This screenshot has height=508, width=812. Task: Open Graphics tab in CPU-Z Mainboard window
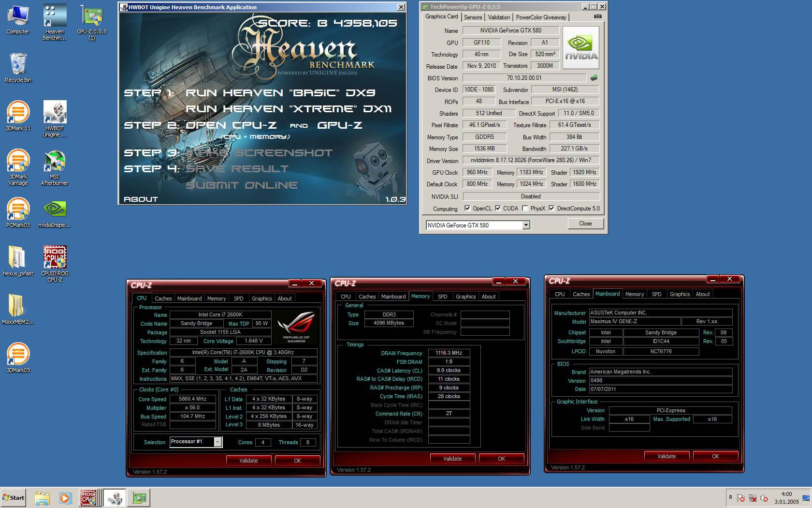click(x=680, y=294)
